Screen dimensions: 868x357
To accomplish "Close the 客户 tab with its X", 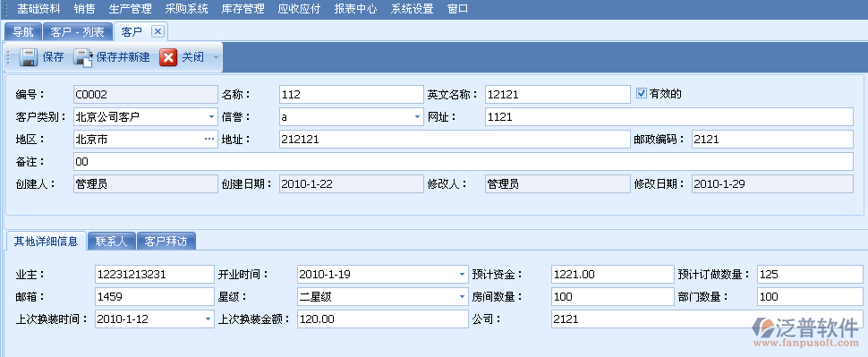I will pos(157,31).
